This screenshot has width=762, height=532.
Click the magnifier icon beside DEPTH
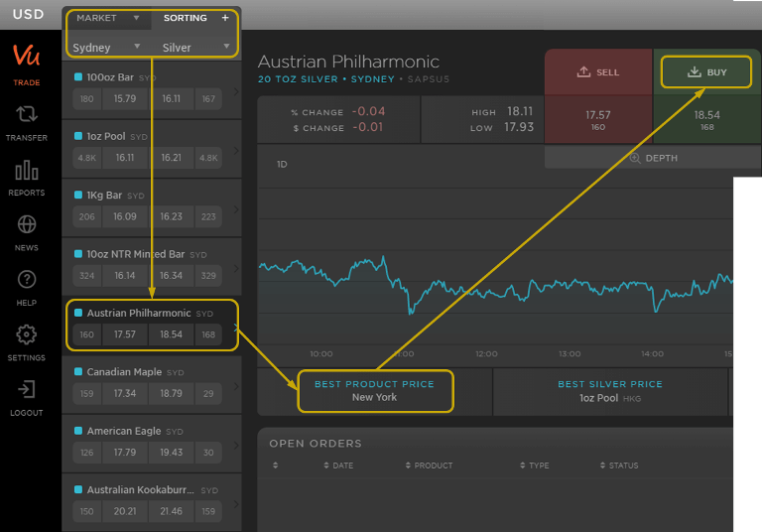pos(635,158)
